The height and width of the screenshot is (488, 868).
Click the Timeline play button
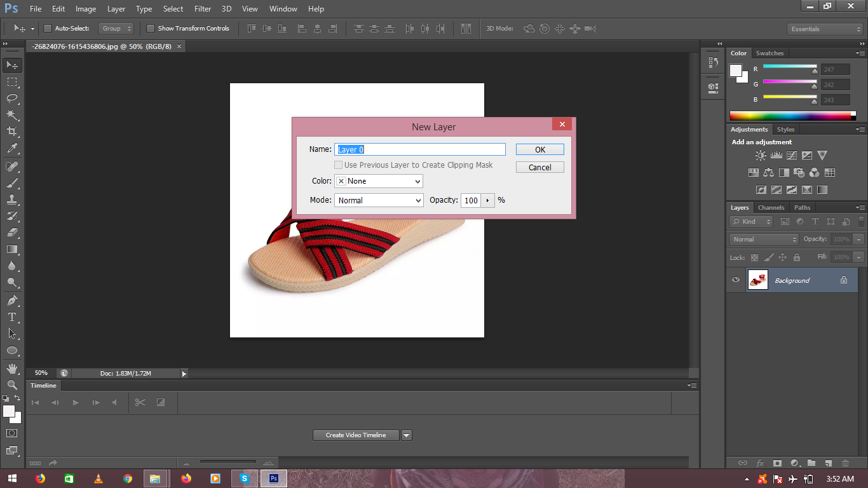coord(76,402)
